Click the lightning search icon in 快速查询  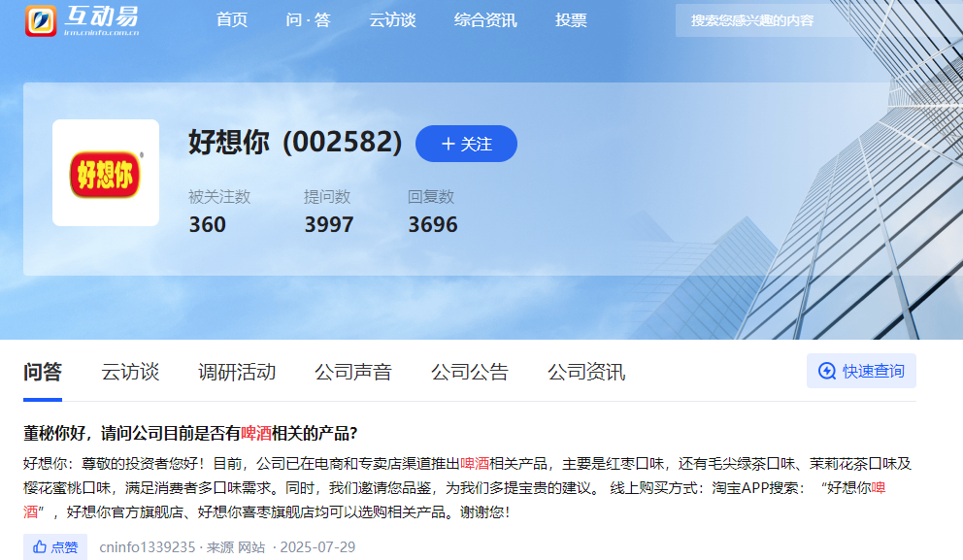[827, 371]
